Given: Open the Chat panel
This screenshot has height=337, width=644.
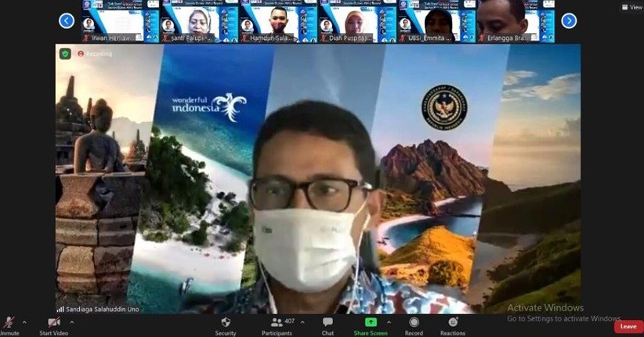Looking at the screenshot, I should point(327,326).
